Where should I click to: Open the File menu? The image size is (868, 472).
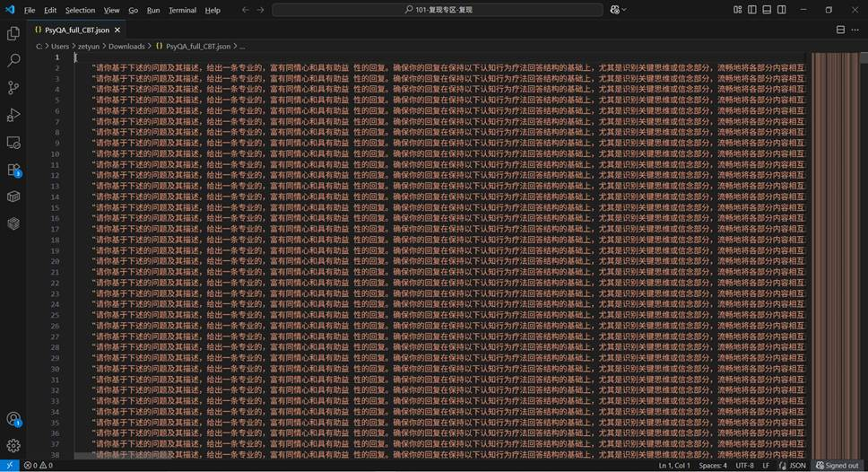pos(30,10)
